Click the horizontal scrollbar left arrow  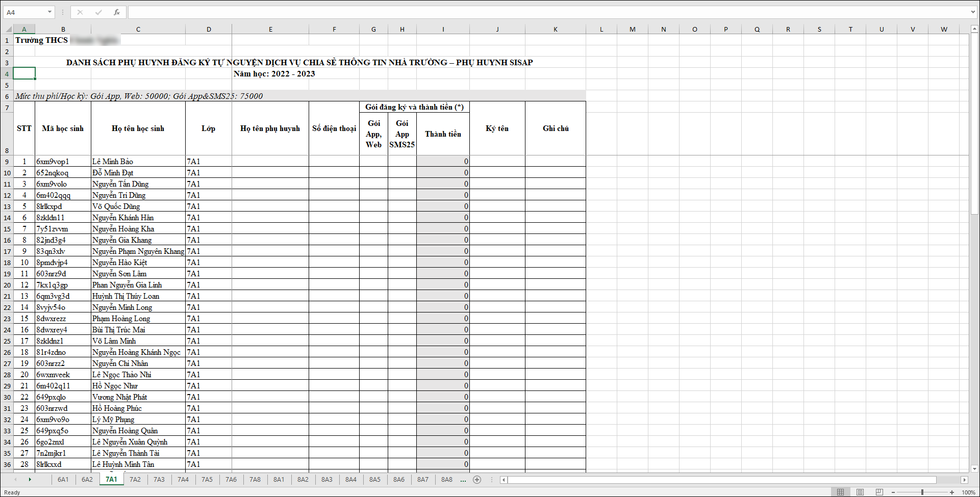click(504, 480)
